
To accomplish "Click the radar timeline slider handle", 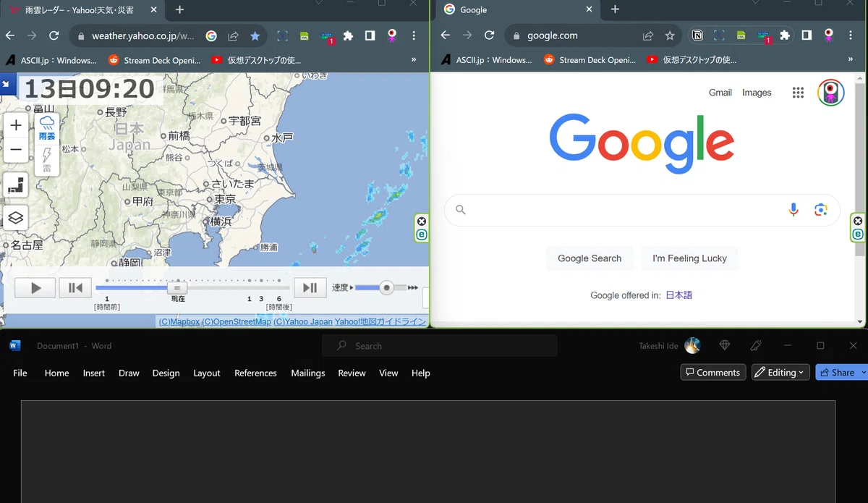I will click(x=177, y=288).
